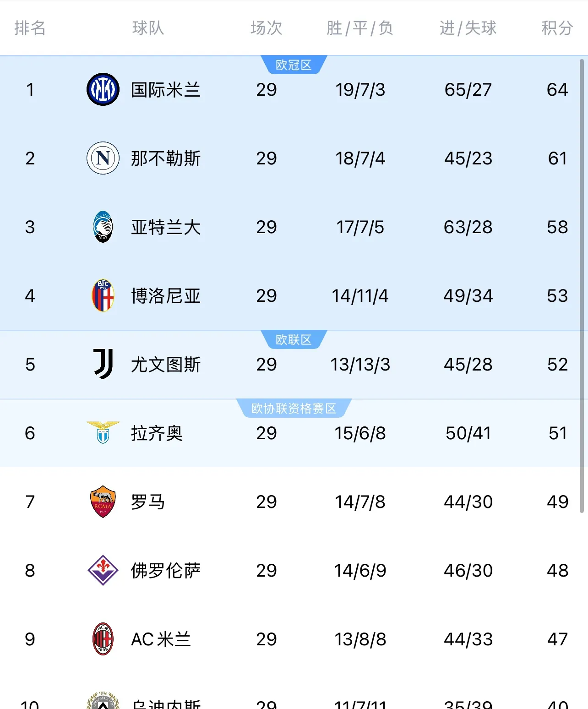Sort by the 积分 column header
The width and height of the screenshot is (588, 709).
click(x=556, y=28)
